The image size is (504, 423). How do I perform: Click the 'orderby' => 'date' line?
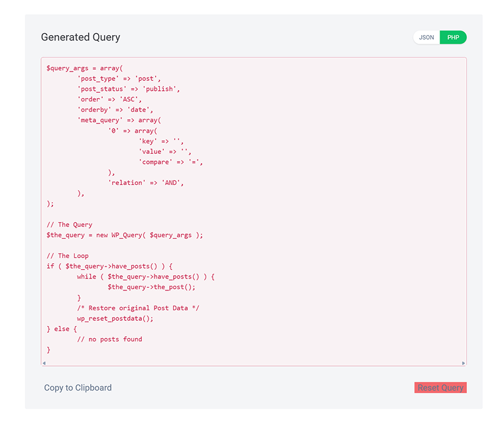tap(115, 109)
